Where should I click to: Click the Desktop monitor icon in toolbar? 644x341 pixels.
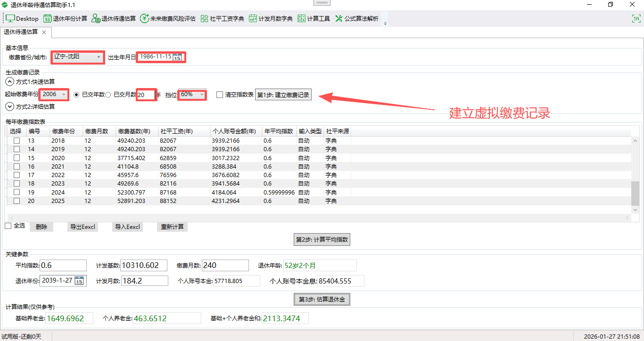pos(10,19)
